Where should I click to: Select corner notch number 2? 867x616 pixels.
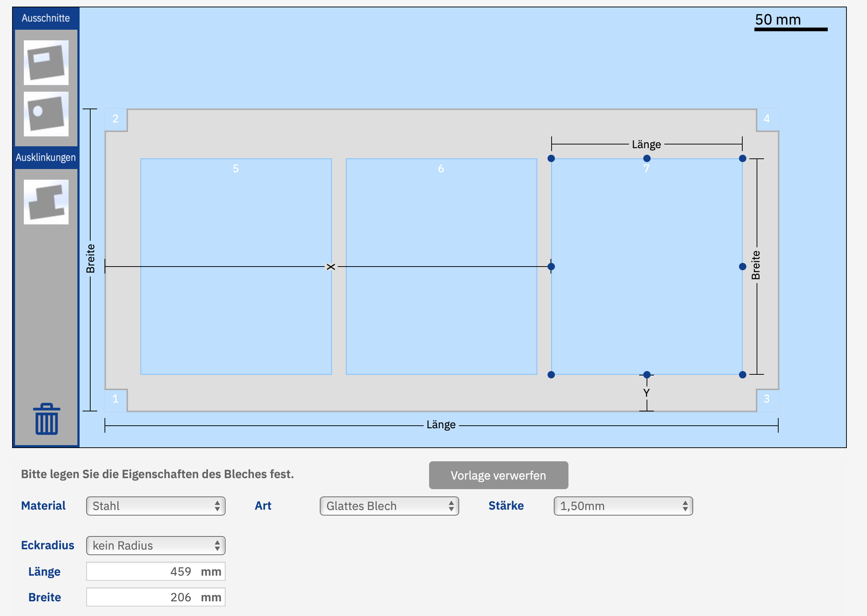tap(116, 119)
